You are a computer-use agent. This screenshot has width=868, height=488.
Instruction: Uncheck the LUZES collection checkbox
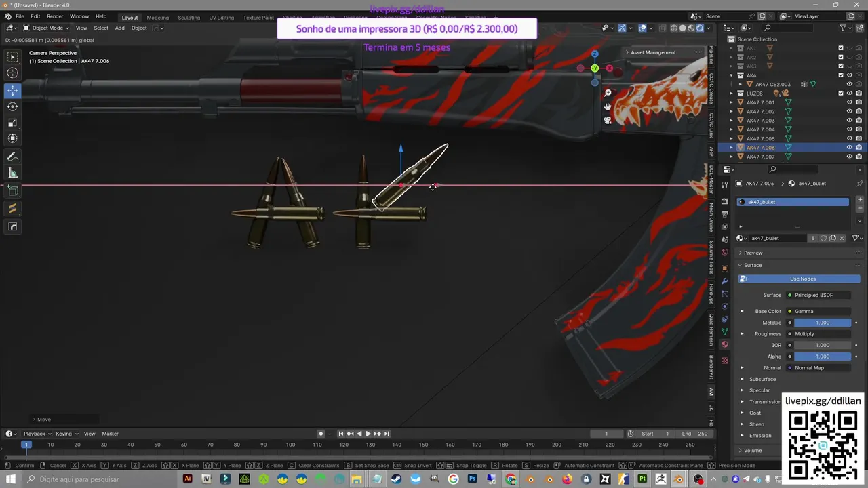[841, 93]
